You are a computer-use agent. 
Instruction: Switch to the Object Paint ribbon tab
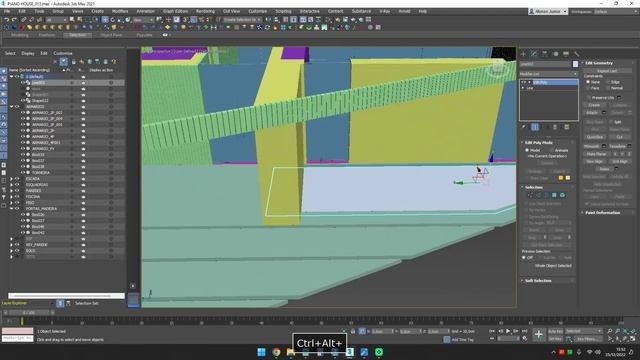[x=111, y=35]
